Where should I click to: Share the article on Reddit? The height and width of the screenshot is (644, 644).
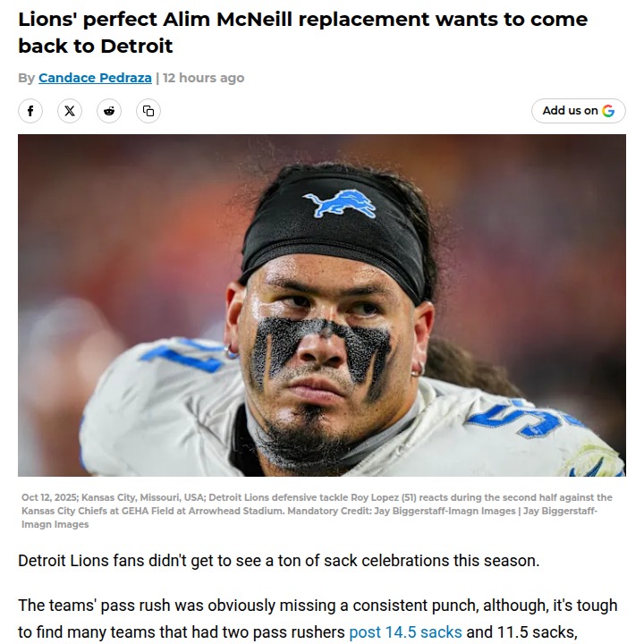click(x=109, y=111)
